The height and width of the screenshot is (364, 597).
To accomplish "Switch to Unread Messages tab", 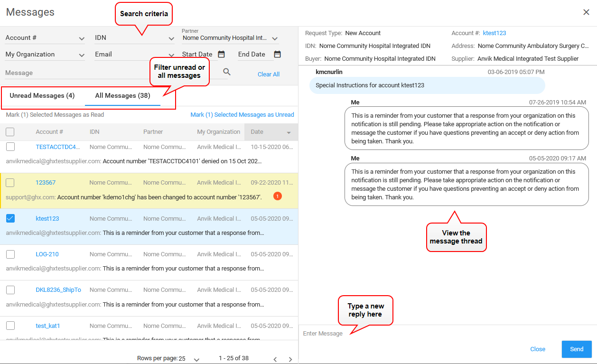I will coord(42,96).
